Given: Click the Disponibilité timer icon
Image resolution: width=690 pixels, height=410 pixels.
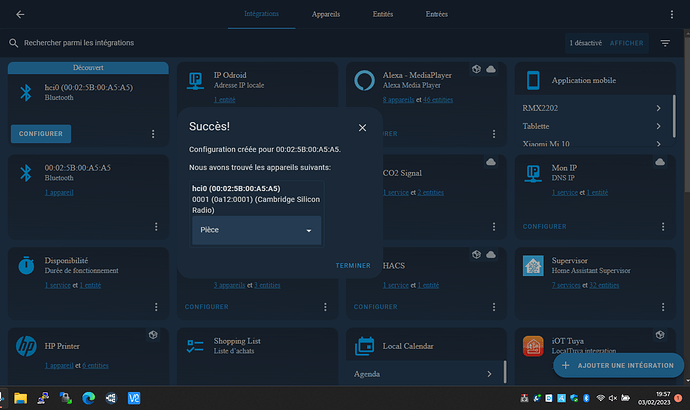Looking at the screenshot, I should click(26, 265).
